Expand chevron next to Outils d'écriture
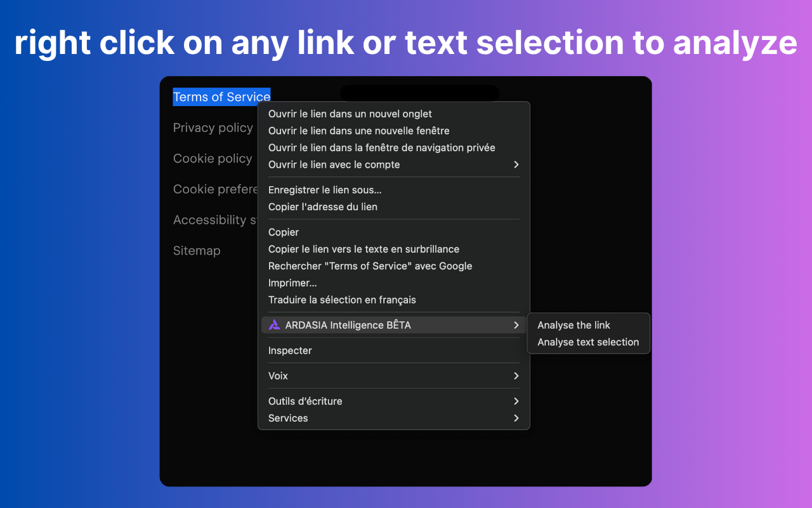 (x=516, y=401)
